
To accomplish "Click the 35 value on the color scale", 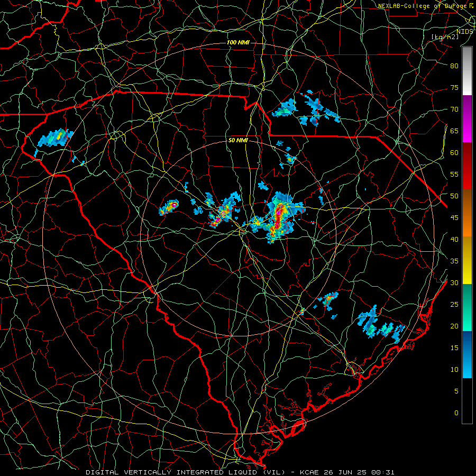I will point(454,261).
